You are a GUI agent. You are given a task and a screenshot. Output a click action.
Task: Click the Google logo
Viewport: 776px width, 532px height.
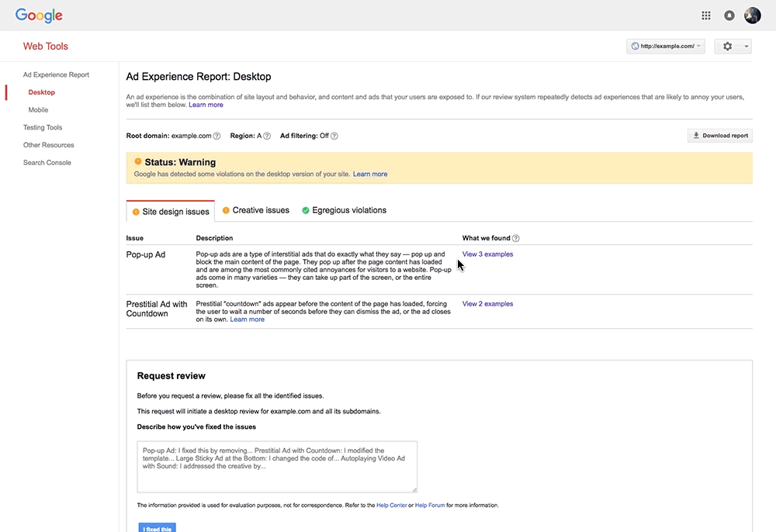coord(39,16)
